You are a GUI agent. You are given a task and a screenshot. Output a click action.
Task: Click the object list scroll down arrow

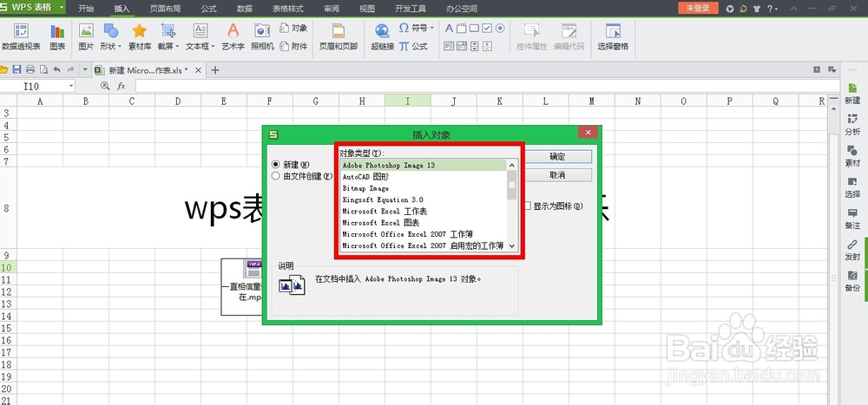pos(512,245)
